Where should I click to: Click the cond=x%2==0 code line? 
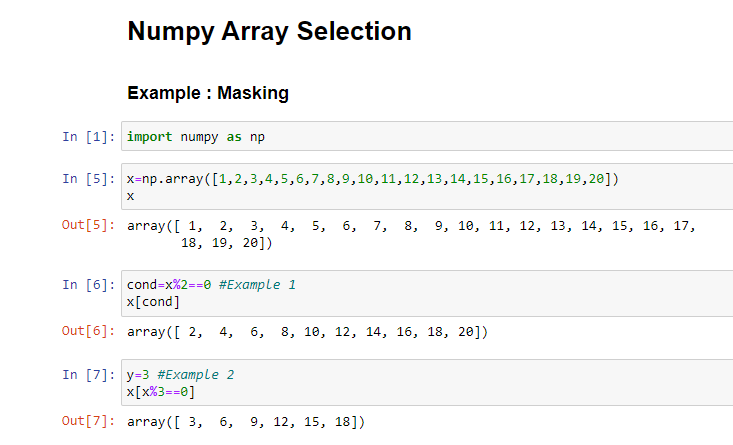211,285
